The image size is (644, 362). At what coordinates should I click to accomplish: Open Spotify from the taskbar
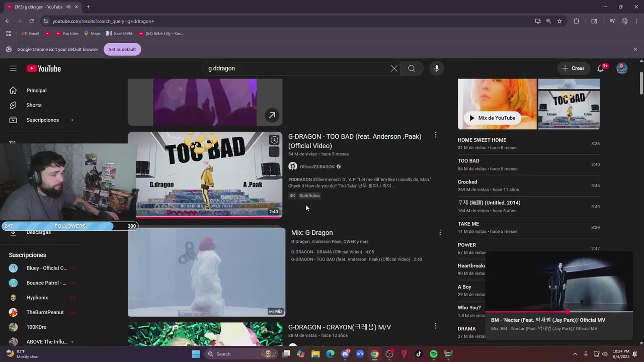tap(434, 354)
